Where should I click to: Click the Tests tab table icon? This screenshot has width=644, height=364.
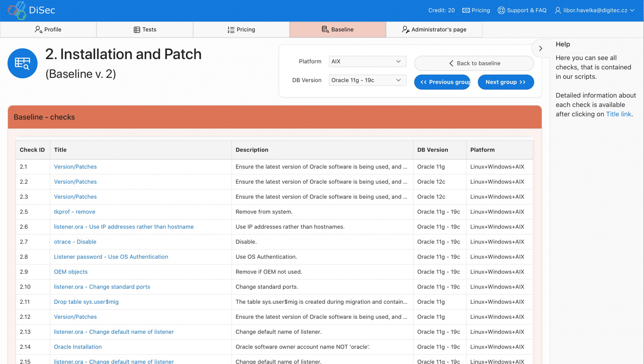pos(137,30)
